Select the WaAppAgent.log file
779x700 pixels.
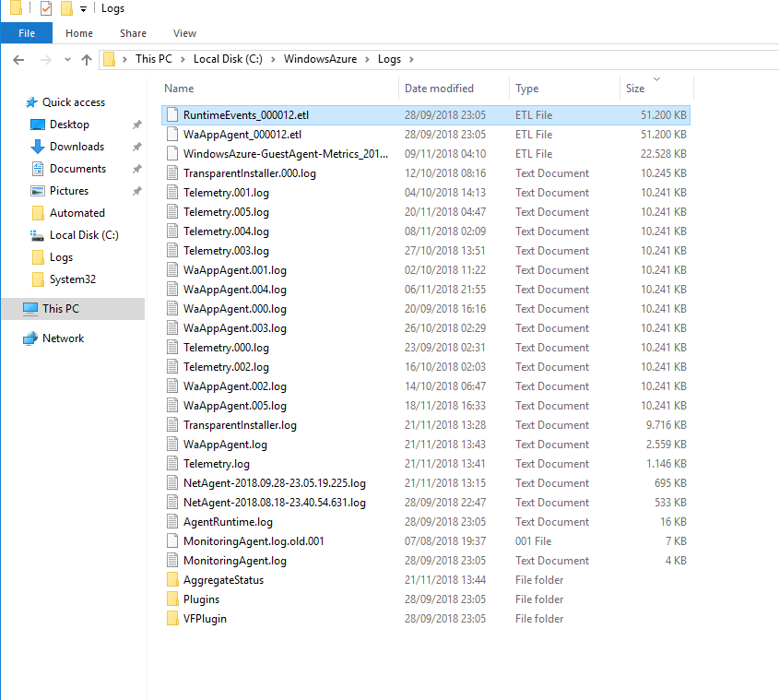[x=225, y=445]
